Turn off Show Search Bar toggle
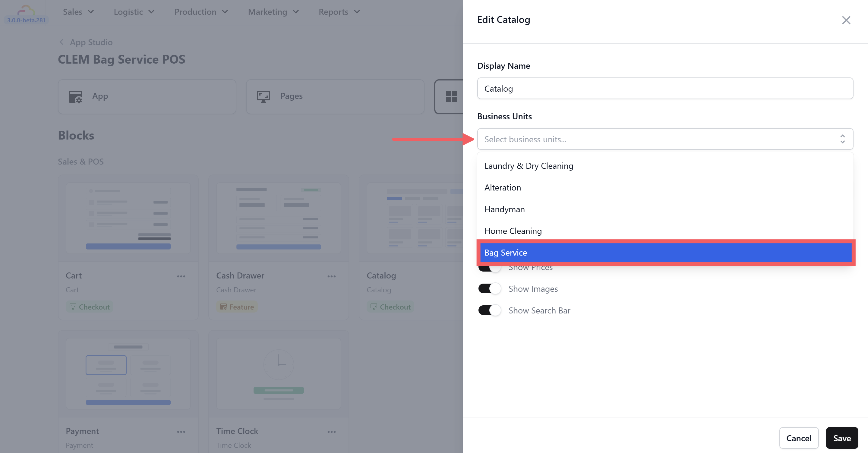The height and width of the screenshot is (453, 868). [489, 310]
